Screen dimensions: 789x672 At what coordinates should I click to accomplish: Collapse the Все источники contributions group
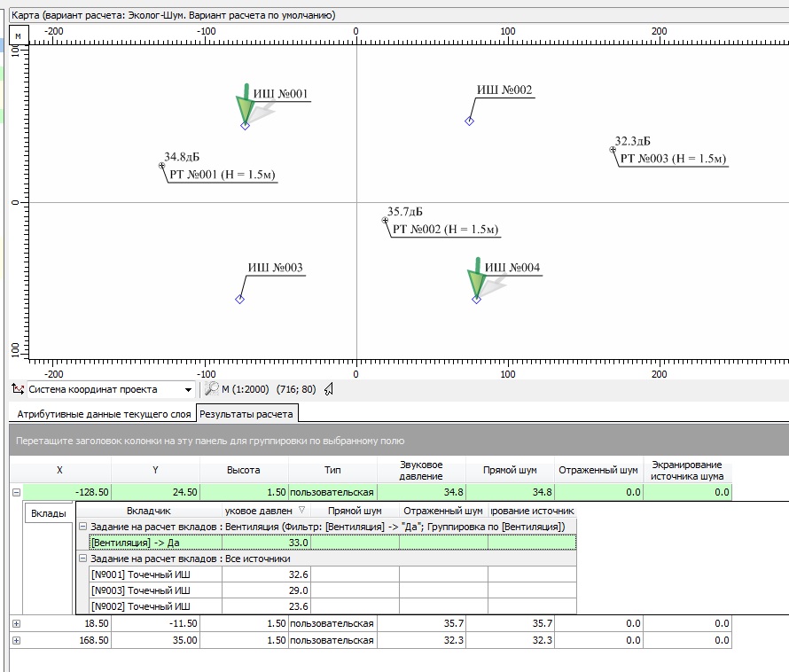coord(82,559)
